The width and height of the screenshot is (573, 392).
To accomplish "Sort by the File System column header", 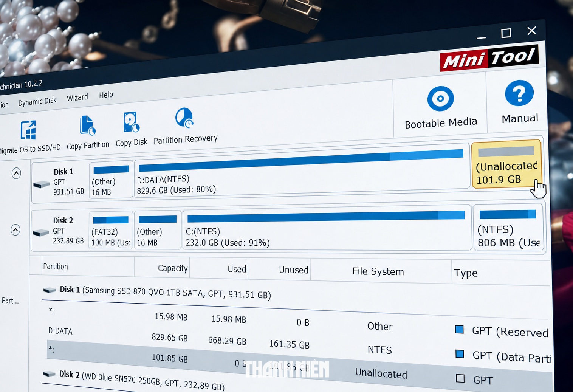I will point(378,271).
